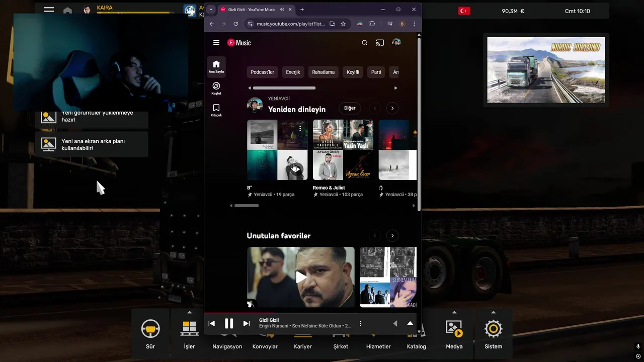Viewport: 644px width, 362px height.
Task: Open the Chrome three-dot menu
Action: (x=414, y=24)
